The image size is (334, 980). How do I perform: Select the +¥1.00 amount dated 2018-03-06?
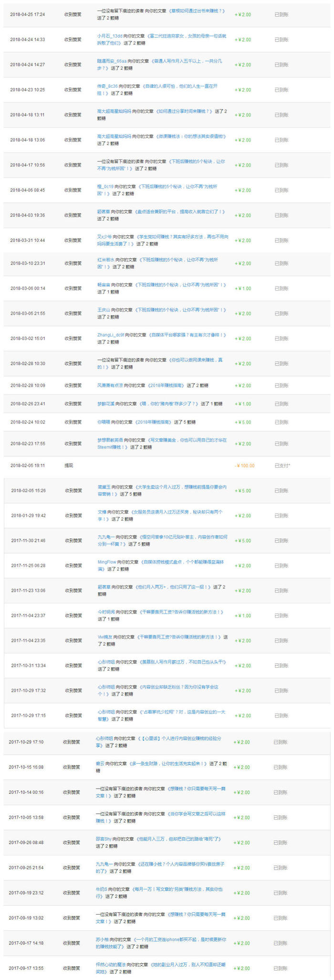[243, 288]
